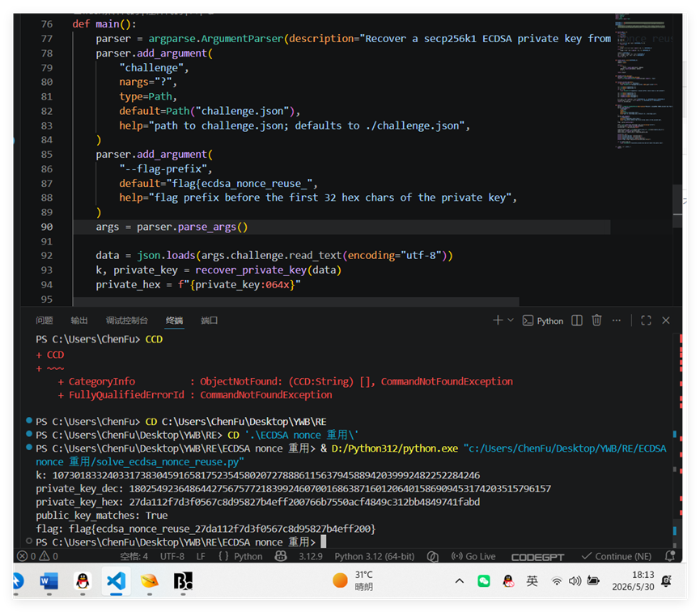
Task: Select the Python terminal instance label
Action: coord(543,321)
